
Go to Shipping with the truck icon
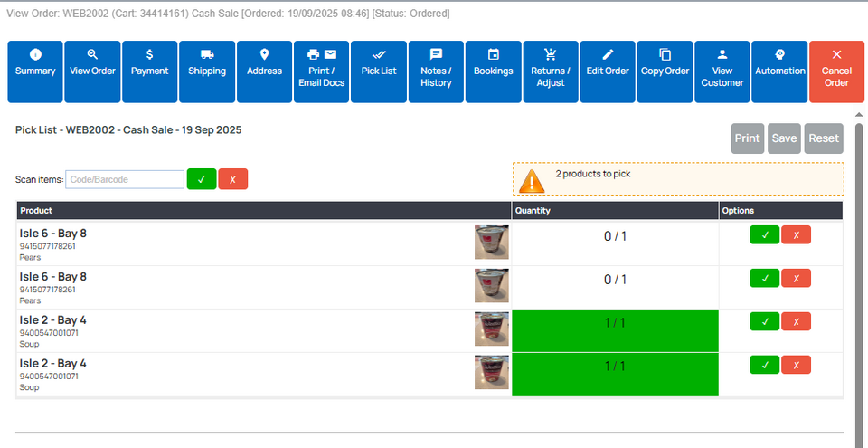coord(207,71)
